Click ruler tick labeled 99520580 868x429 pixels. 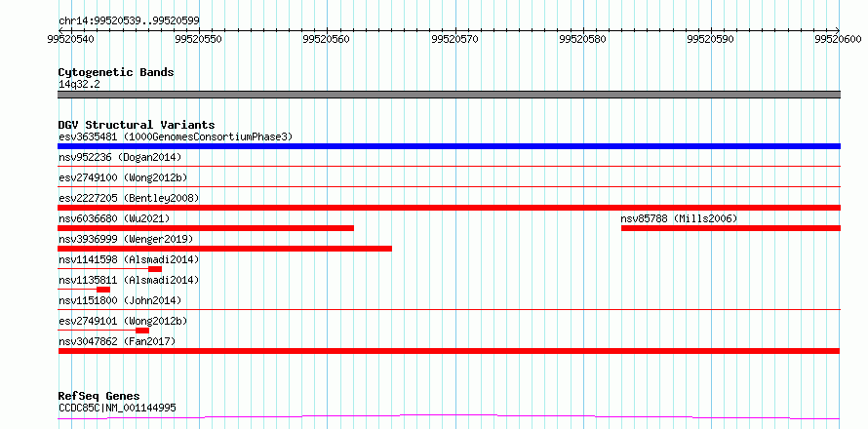click(583, 38)
